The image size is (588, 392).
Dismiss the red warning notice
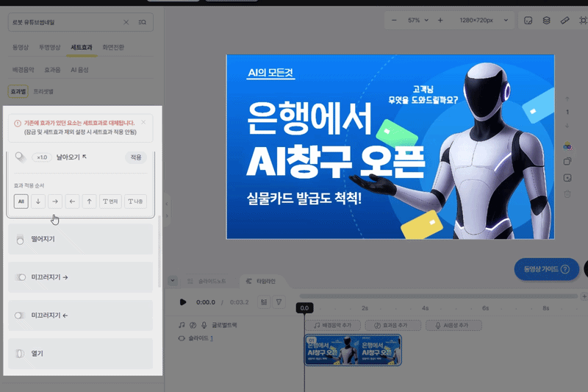[143, 122]
